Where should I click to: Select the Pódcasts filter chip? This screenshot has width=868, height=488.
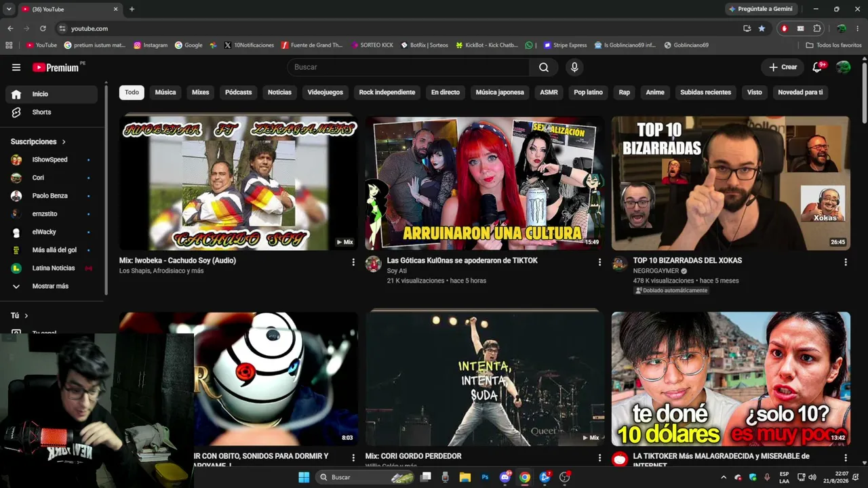point(238,92)
